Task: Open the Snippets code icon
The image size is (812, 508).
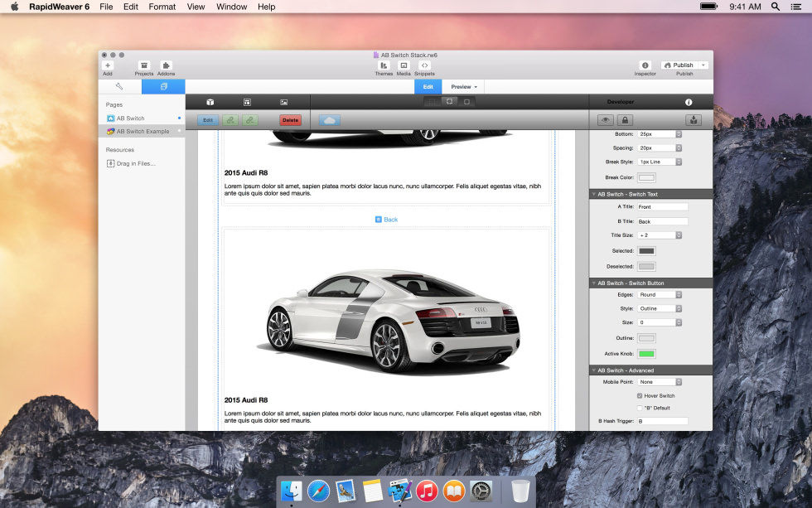Action: (424, 65)
